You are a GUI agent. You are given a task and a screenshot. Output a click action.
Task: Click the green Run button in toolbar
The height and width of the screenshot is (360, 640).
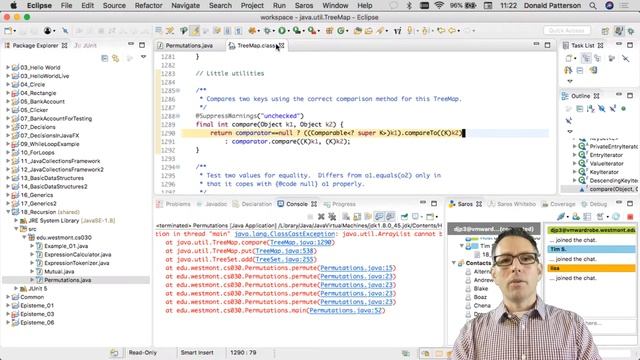pyautogui.click(x=282, y=31)
